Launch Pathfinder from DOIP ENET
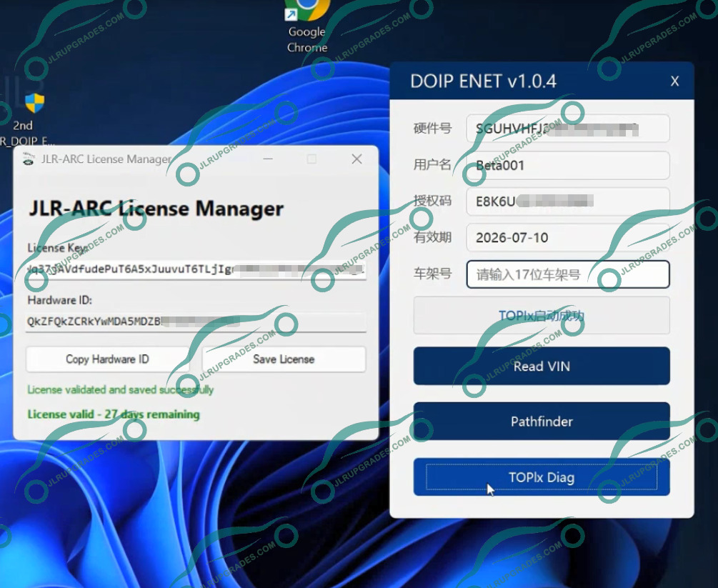Screen dimensions: 718x588 (542, 422)
